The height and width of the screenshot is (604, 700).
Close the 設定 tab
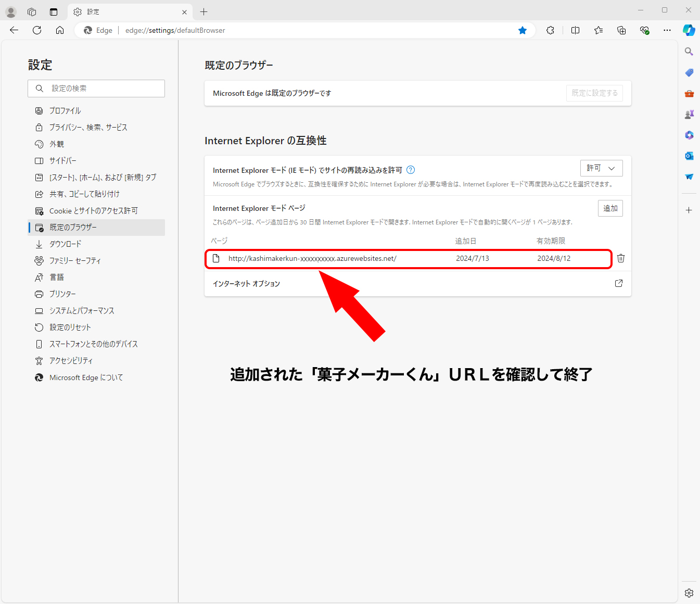point(184,12)
